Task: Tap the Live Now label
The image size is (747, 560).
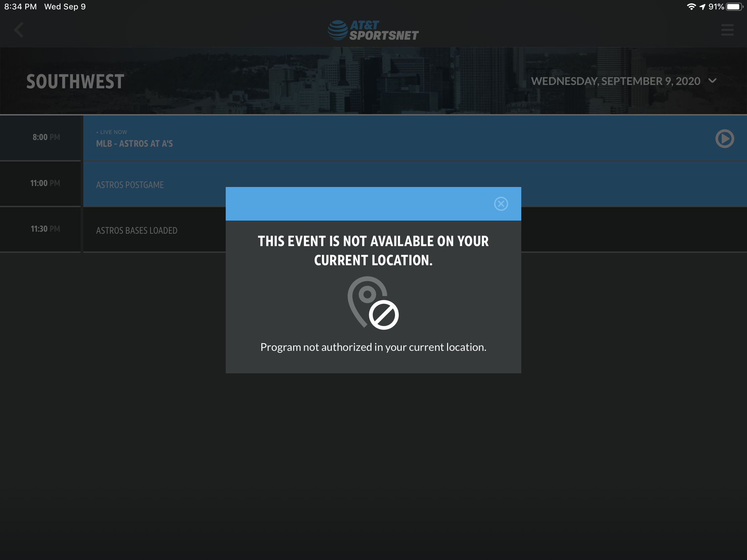Action: pos(113,132)
